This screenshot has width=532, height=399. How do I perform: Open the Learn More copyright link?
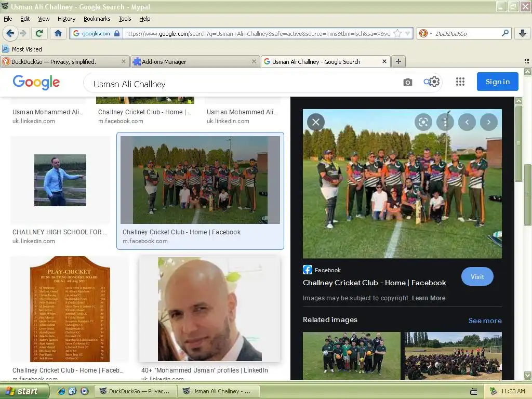[429, 298]
